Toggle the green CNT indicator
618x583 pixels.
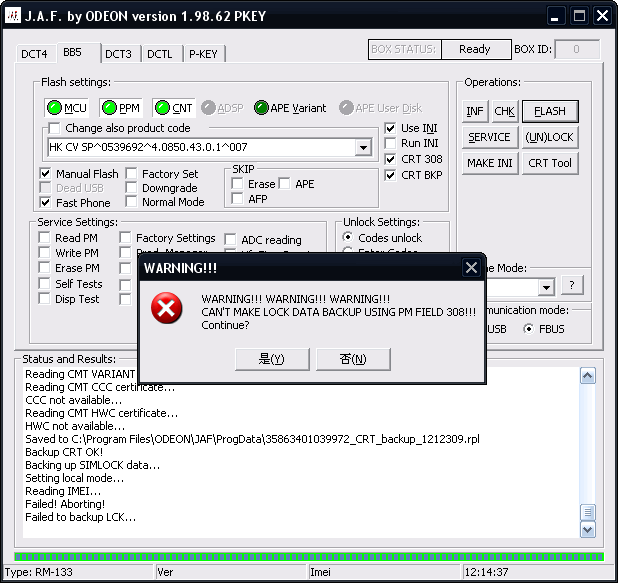(x=173, y=108)
